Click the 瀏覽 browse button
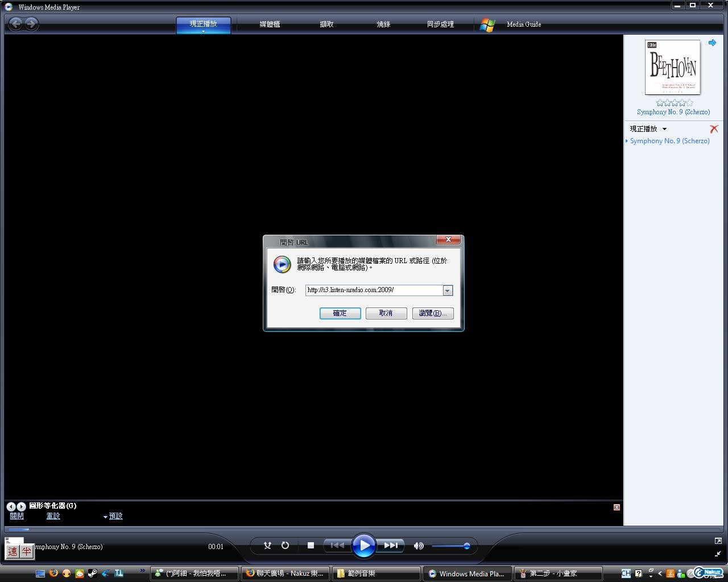This screenshot has width=728, height=582. (432, 313)
